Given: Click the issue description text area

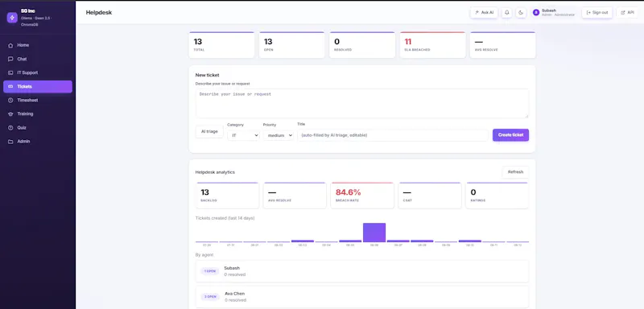Looking at the screenshot, I should [x=361, y=104].
